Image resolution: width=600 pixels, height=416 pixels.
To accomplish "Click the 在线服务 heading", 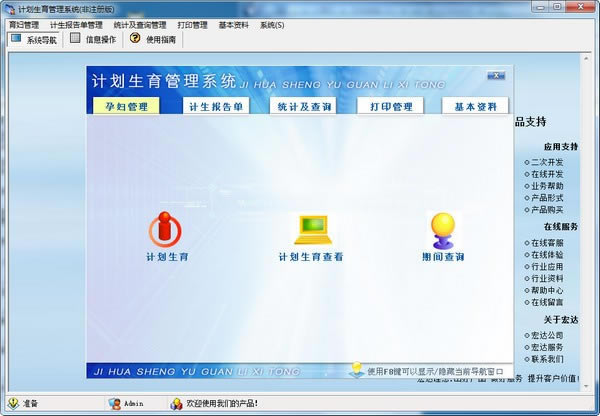I will (561, 227).
